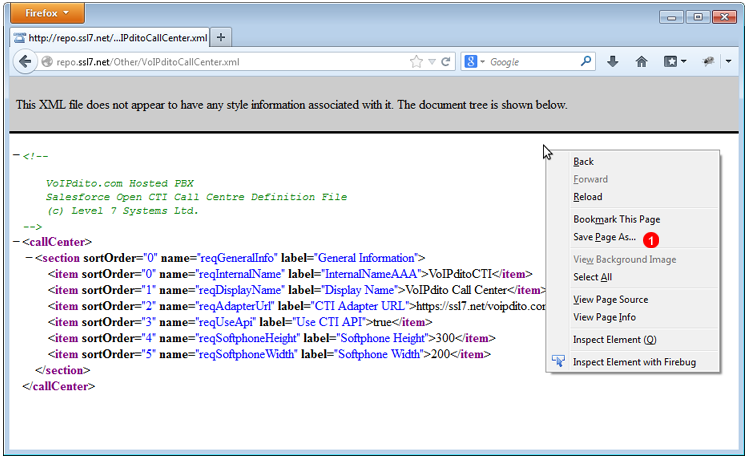Screen dimensions: 750x460
Task: Open a new tab with plus button
Action: (221, 37)
